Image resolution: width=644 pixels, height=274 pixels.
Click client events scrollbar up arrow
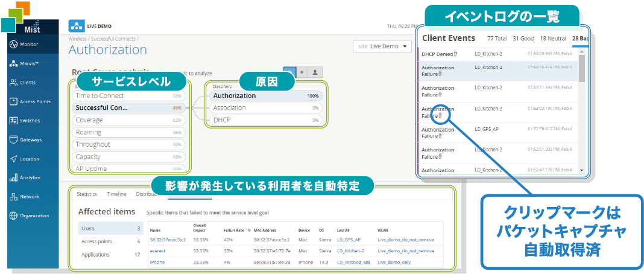[x=581, y=52]
